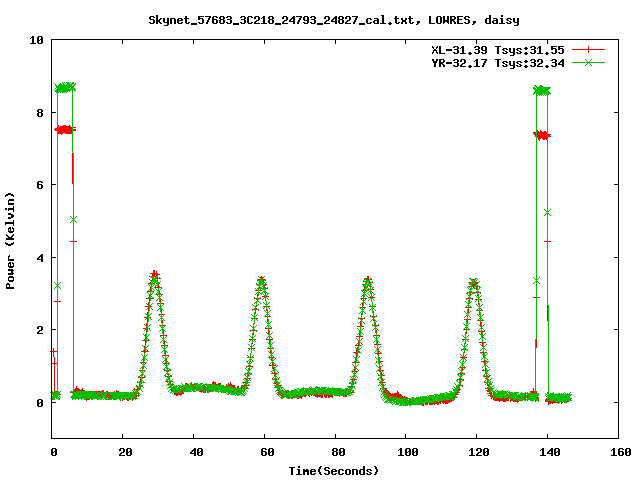Click the second peak's top near 60 seconds
Viewport: 640px width, 480px height.
[261, 281]
